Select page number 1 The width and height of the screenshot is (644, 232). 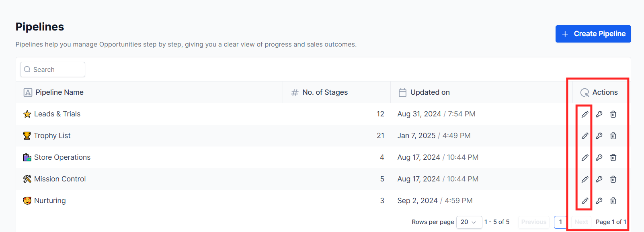point(560,222)
